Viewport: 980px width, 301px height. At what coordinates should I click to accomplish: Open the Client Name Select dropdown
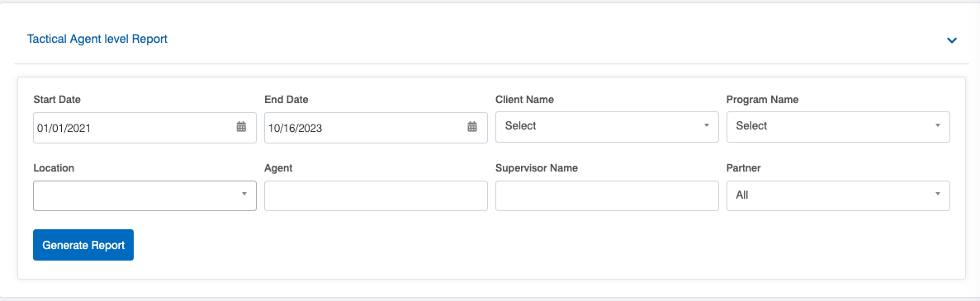coord(607,127)
